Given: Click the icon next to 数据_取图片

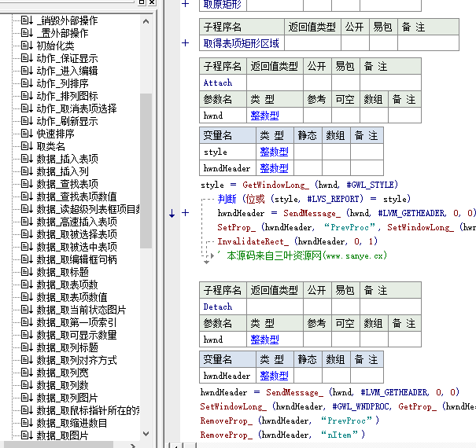Looking at the screenshot, I should point(26,435).
